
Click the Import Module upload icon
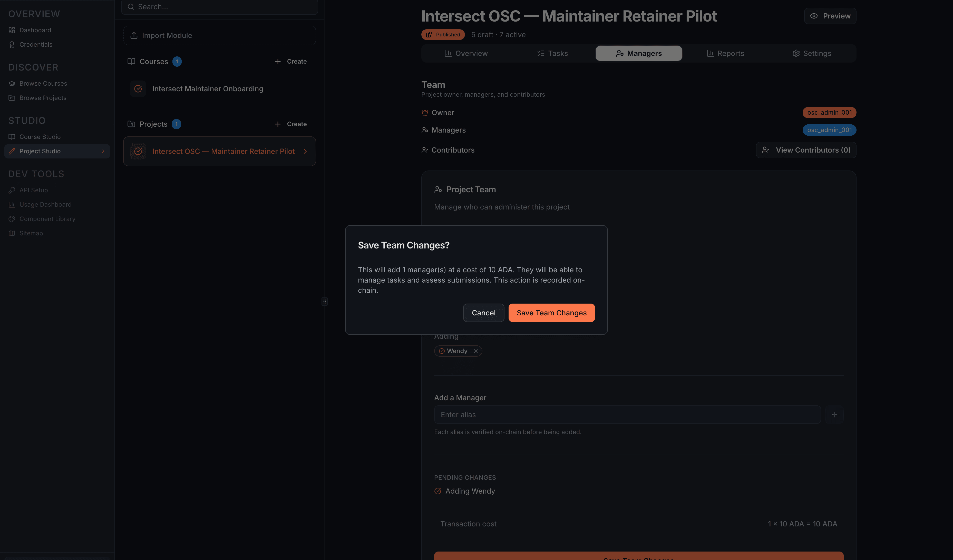[x=134, y=35]
